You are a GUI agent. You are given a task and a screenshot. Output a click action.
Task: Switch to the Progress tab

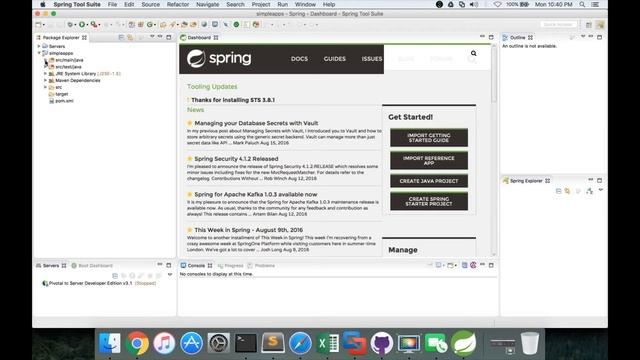[x=231, y=266]
